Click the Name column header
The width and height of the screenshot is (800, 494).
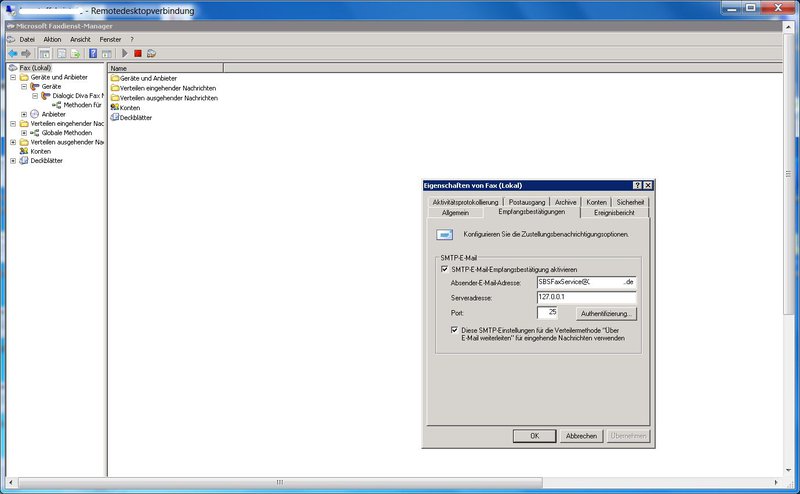tap(165, 68)
